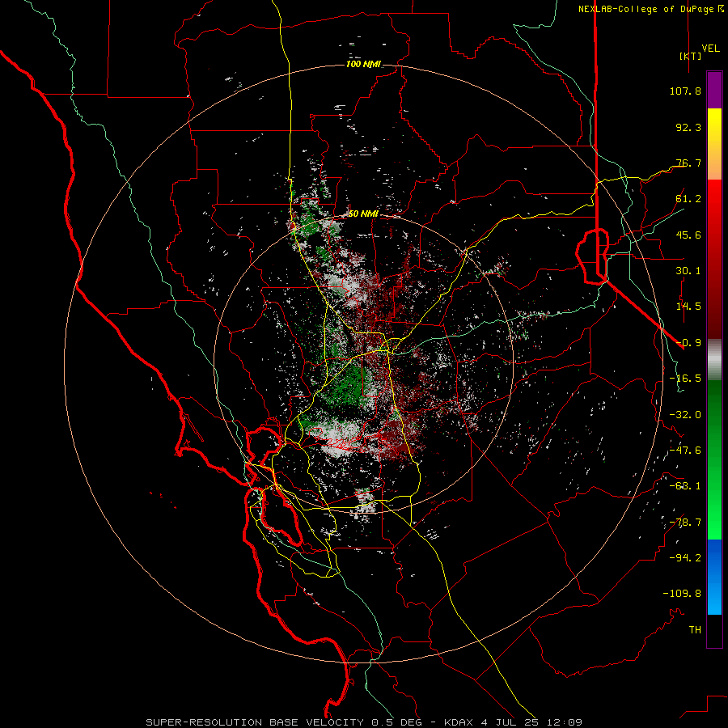Select the -0.9 legend value
Viewport: 728px width, 728px height.
[x=688, y=343]
